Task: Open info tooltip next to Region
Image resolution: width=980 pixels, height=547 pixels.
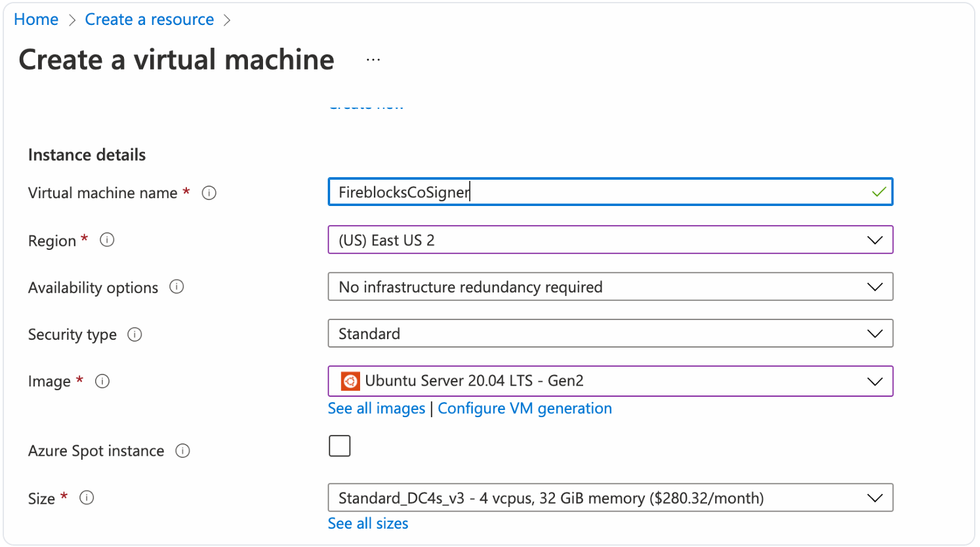Action: [107, 240]
